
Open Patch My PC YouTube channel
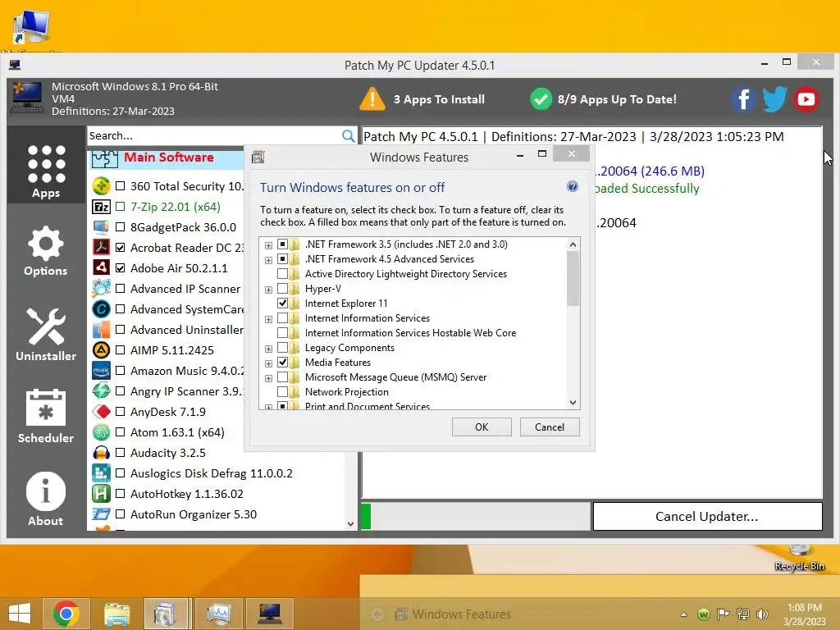pos(806,99)
